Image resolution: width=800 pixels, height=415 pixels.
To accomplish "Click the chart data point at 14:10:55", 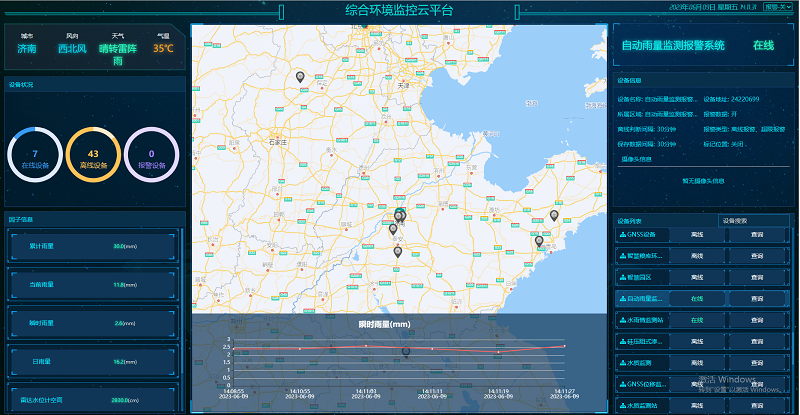I will (299, 349).
